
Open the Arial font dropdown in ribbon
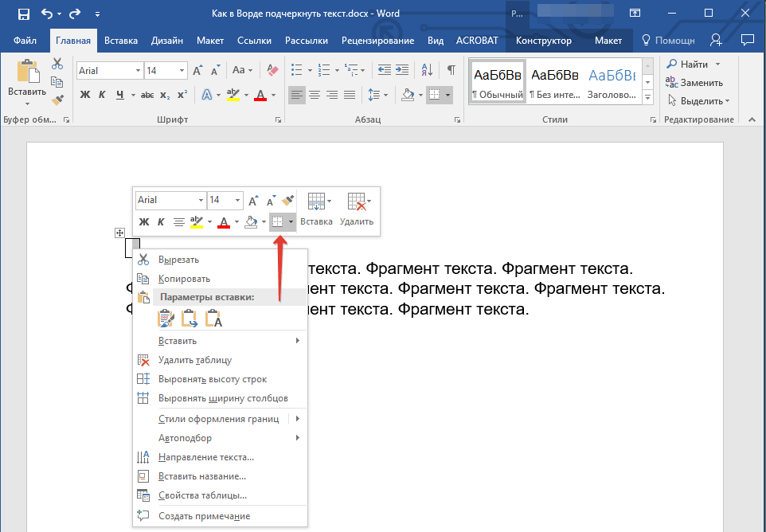138,71
